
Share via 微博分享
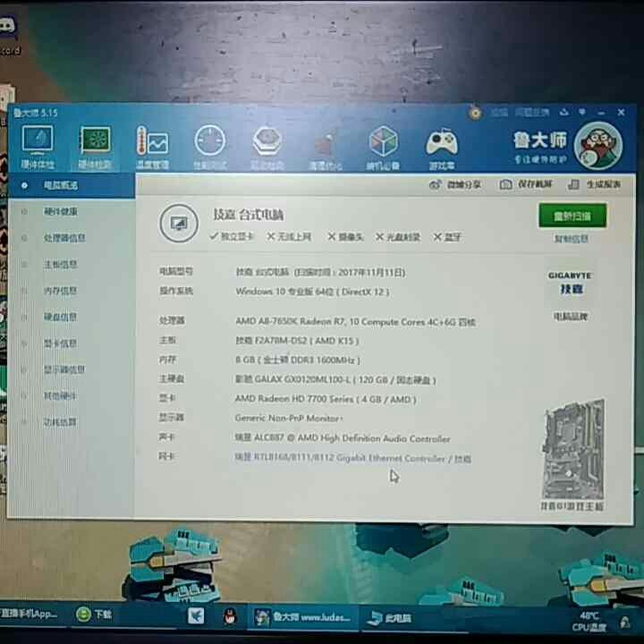pos(455,184)
